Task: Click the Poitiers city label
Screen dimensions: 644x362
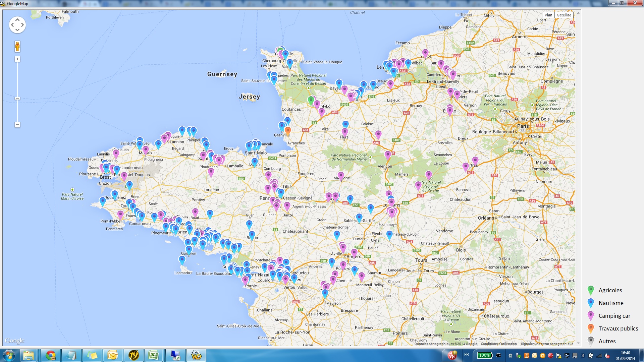Action: (400, 333)
